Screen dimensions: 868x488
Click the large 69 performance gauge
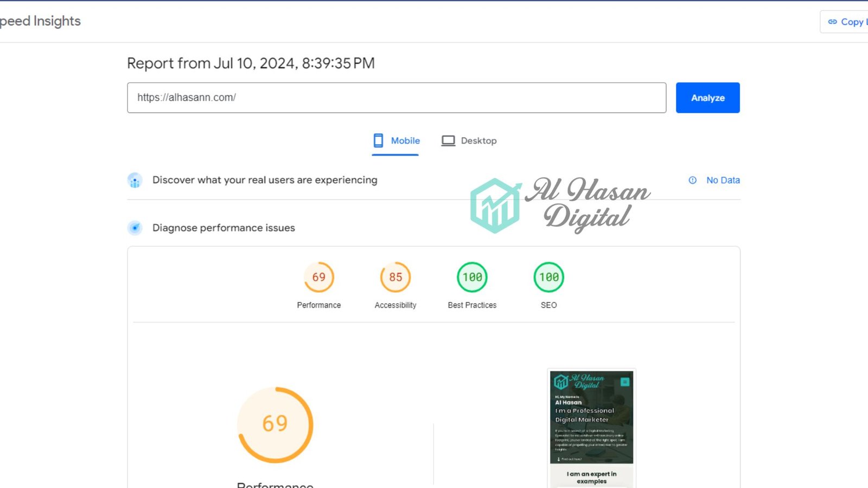point(275,425)
